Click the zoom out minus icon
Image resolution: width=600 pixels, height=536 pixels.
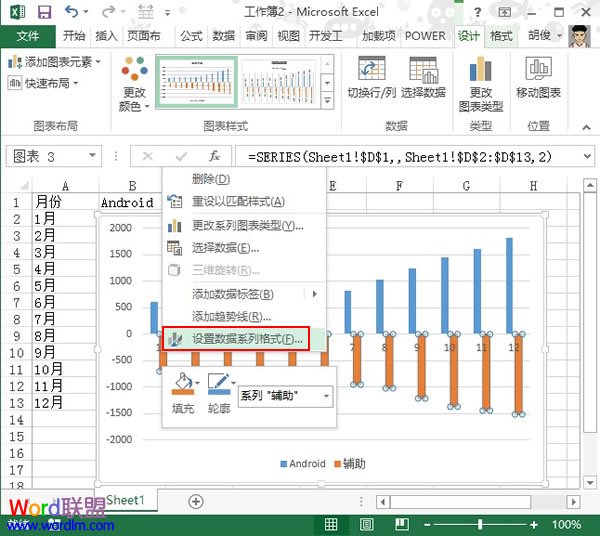tap(427, 525)
